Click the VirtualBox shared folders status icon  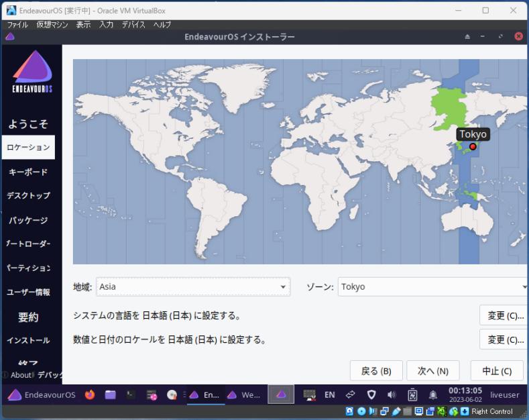(408, 411)
